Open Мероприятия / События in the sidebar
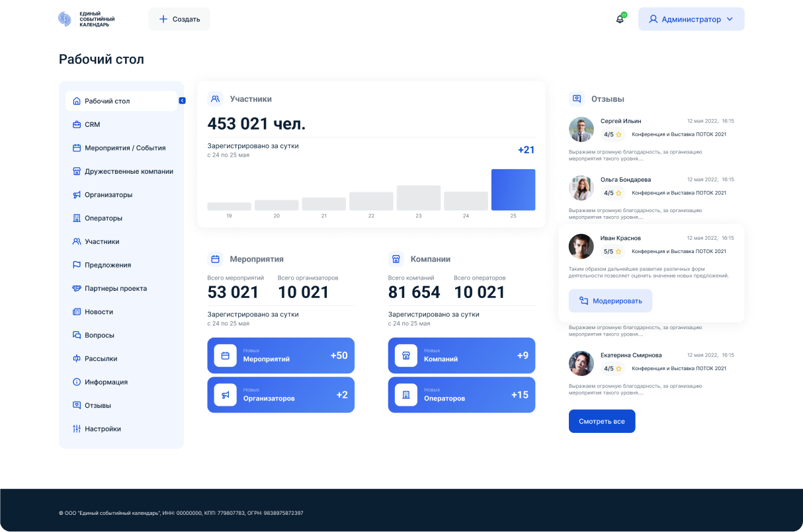 (x=124, y=148)
